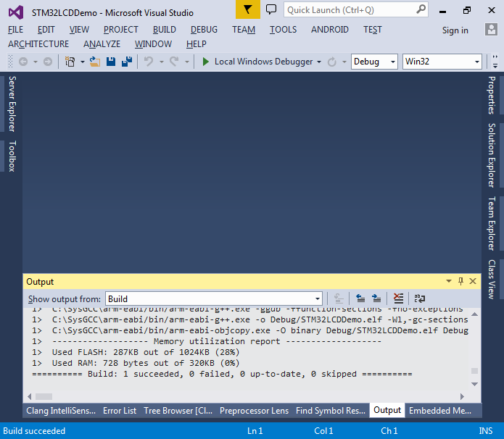Screen dimensions: 504x439
Task: Open the ANALYZE menu
Action: click(102, 43)
